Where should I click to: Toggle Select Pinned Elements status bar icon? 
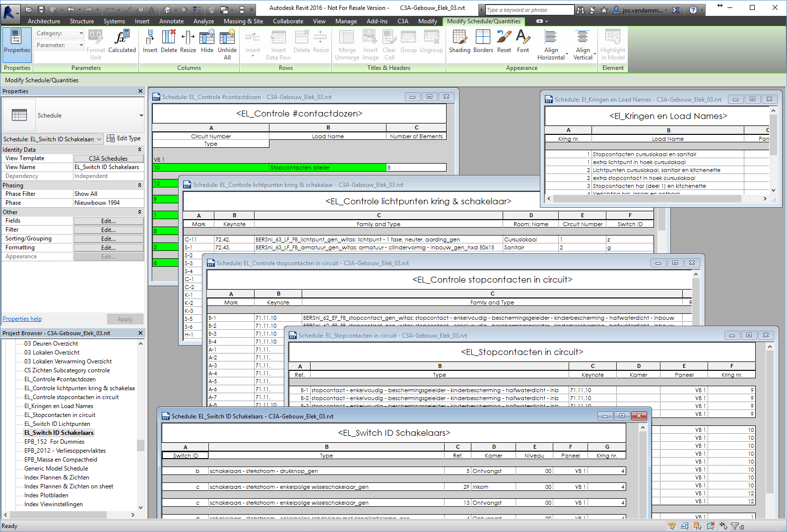(x=698, y=526)
